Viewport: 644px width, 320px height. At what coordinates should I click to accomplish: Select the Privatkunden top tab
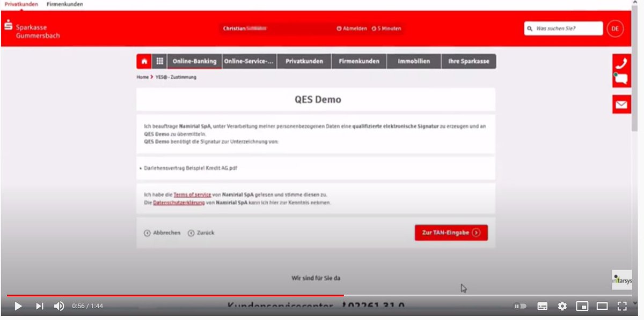(21, 4)
